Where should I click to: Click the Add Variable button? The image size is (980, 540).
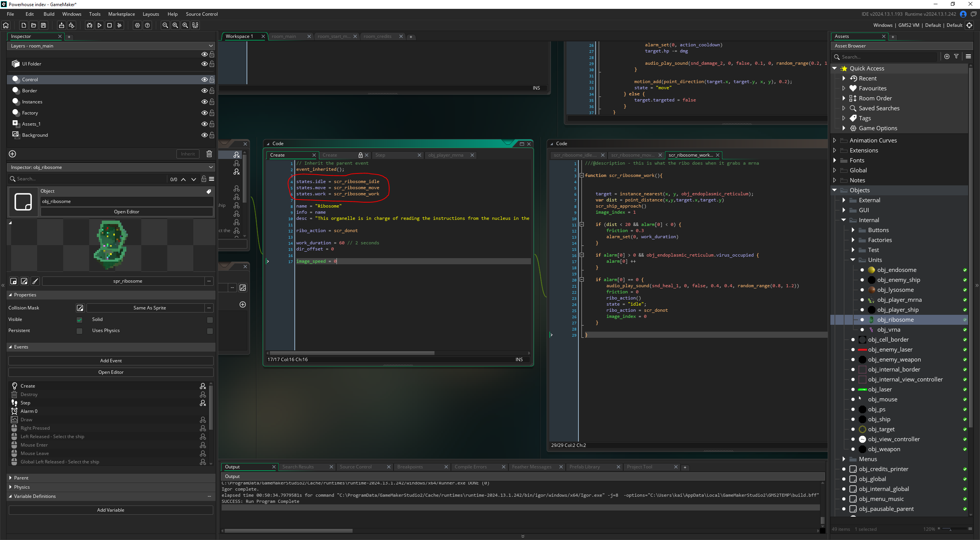[111, 510]
